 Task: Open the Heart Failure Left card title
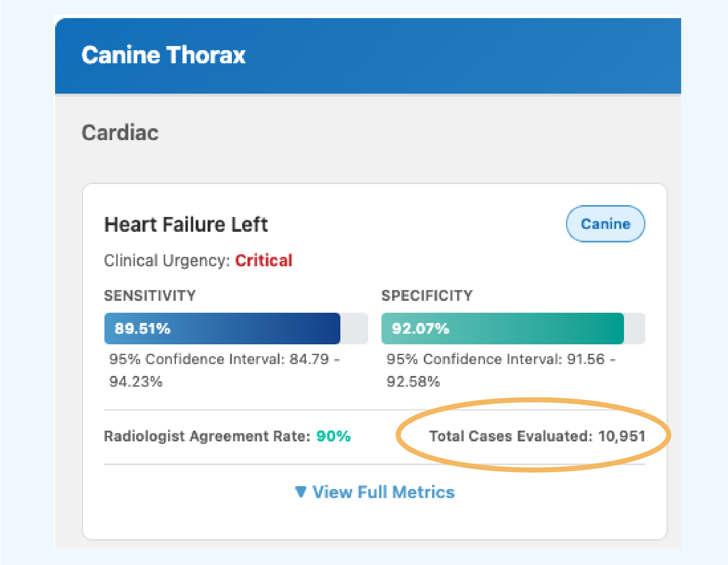tap(186, 225)
